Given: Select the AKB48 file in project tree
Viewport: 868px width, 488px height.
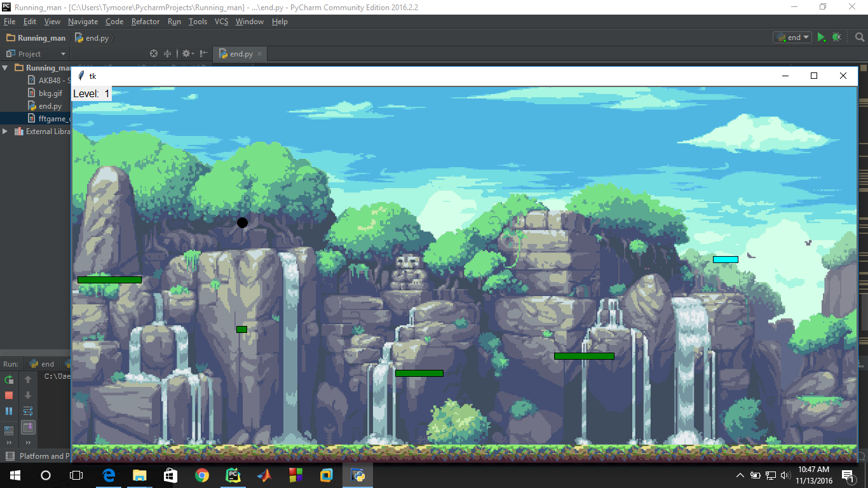Looking at the screenshot, I should click(50, 81).
